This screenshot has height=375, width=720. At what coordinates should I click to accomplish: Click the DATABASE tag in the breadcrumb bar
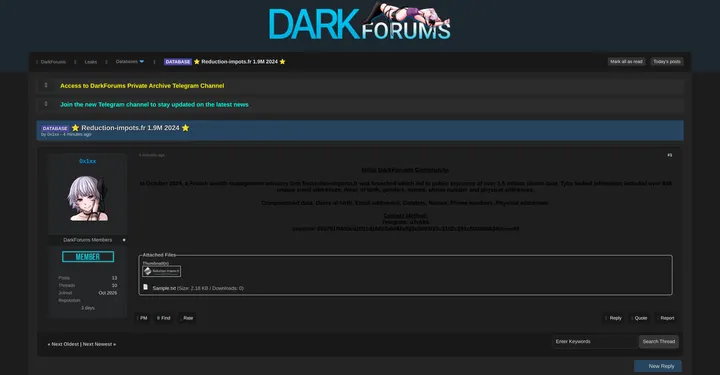coord(178,62)
